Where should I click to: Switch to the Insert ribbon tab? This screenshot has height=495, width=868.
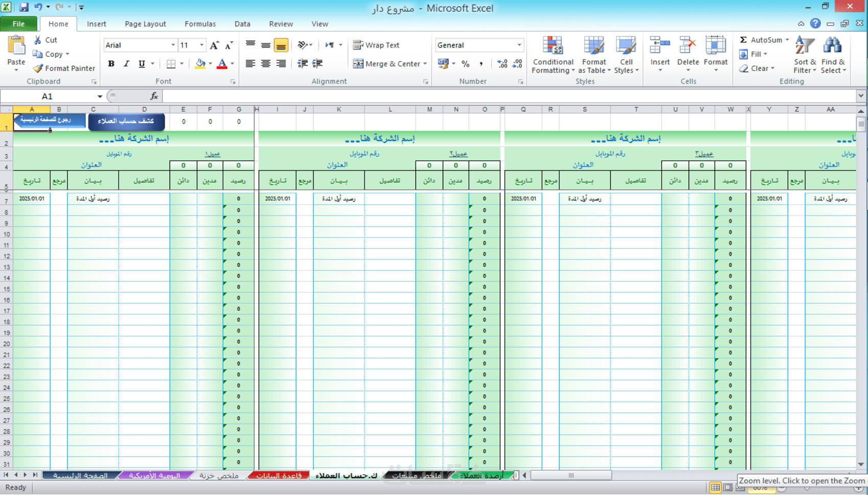97,24
